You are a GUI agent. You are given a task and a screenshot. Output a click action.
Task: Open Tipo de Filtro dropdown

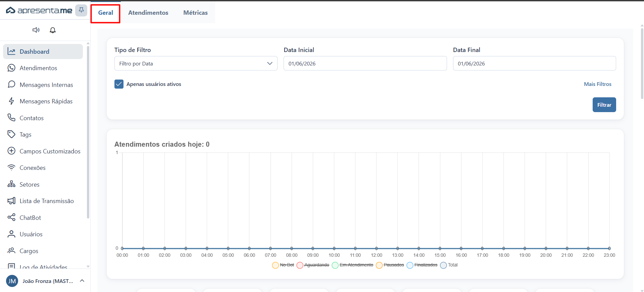tap(196, 63)
